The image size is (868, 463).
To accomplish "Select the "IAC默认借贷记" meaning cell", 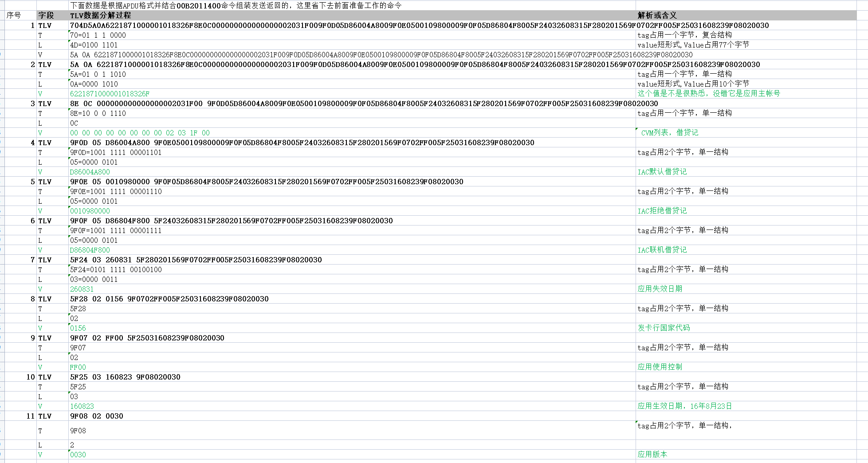I will [x=662, y=172].
